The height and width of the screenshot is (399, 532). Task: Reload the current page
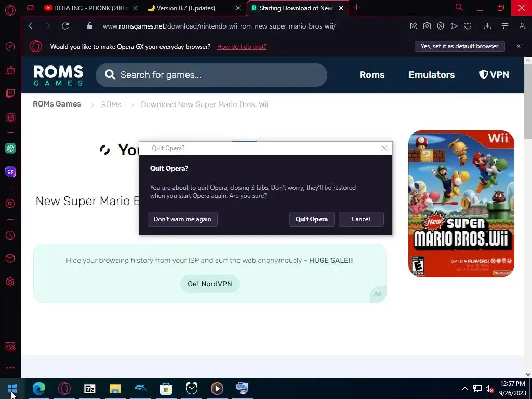[65, 26]
